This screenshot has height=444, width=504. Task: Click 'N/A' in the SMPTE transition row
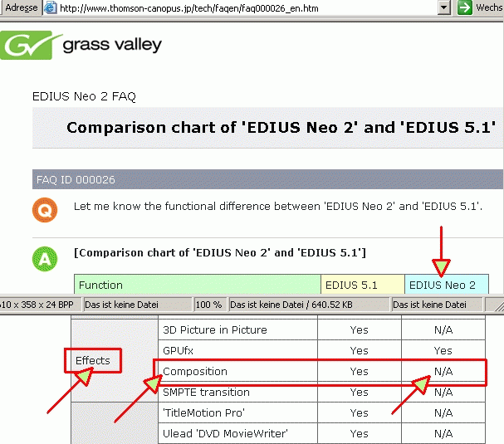coord(443,392)
